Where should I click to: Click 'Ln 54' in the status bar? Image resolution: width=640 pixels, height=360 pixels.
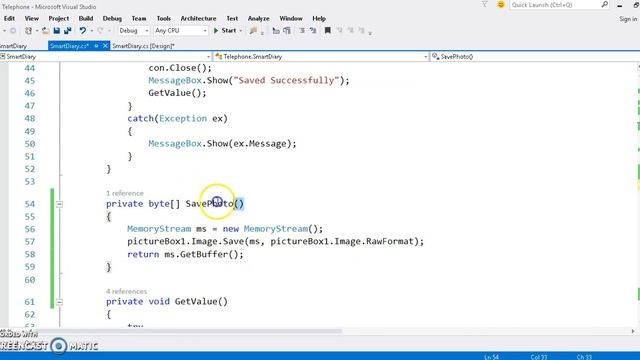pos(491,357)
